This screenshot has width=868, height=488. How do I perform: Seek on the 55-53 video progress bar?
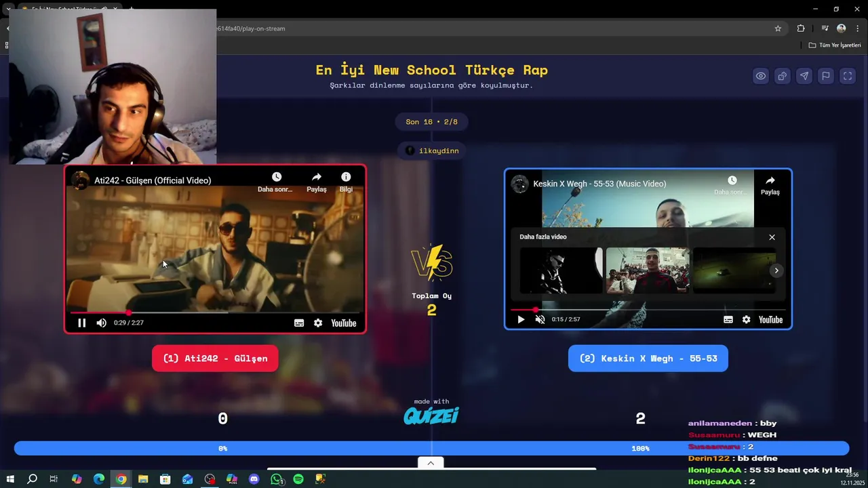tap(648, 310)
